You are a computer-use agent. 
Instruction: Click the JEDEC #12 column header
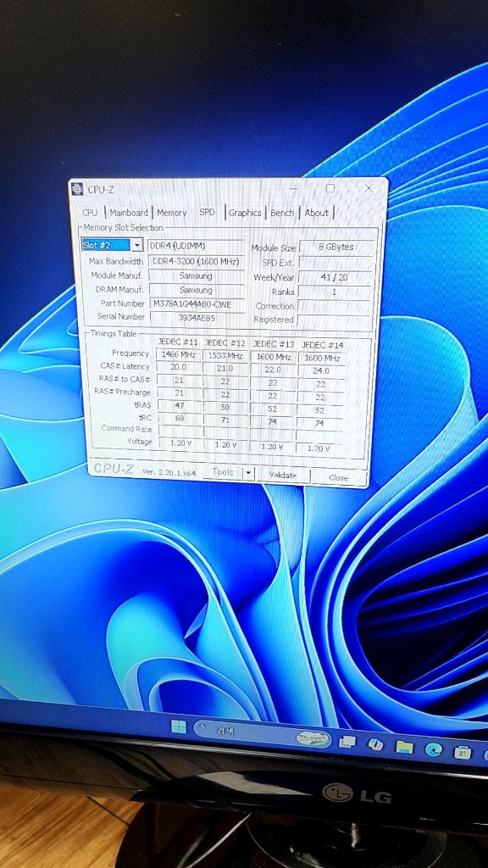[225, 343]
